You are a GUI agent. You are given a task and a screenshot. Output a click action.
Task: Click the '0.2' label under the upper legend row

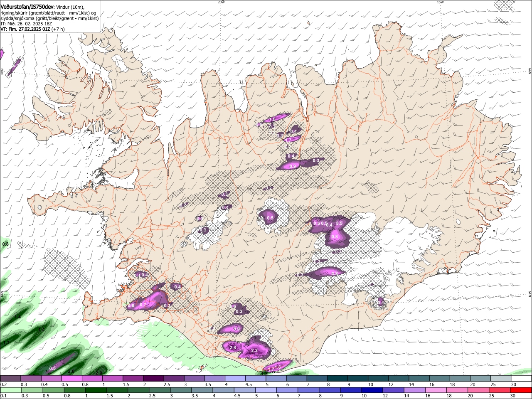(x=3, y=384)
